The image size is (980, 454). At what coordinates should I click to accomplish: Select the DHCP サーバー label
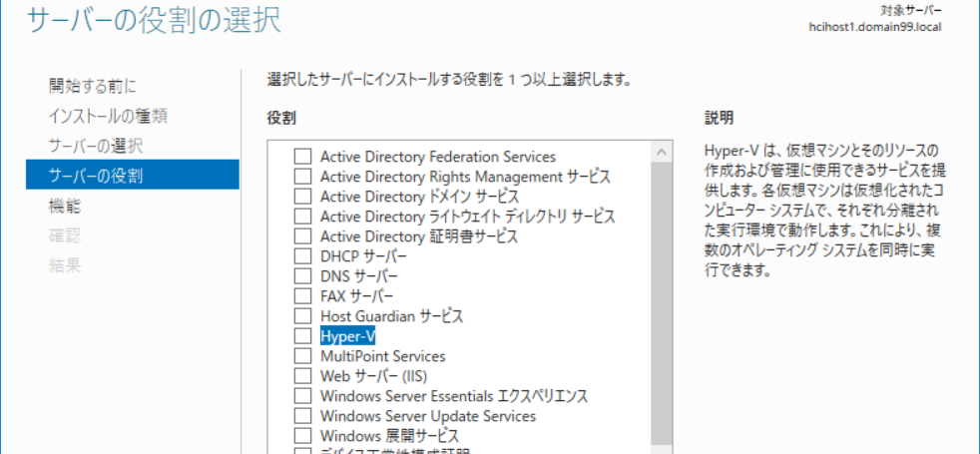click(363, 256)
